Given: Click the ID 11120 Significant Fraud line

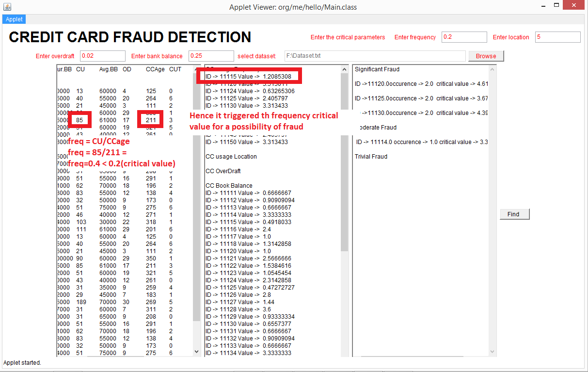Looking at the screenshot, I should tap(421, 84).
